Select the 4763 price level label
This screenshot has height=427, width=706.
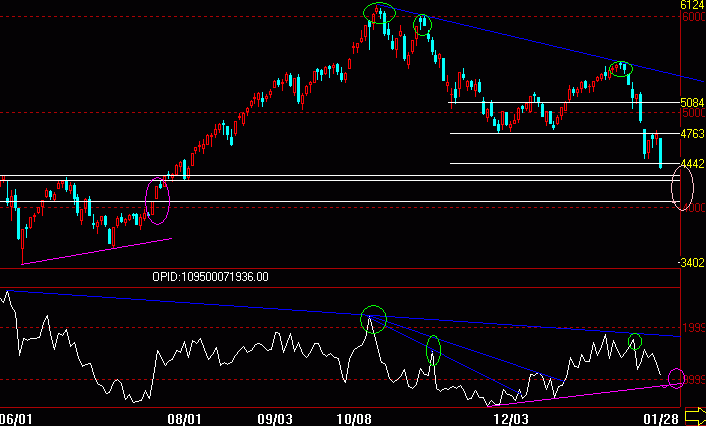(x=693, y=134)
